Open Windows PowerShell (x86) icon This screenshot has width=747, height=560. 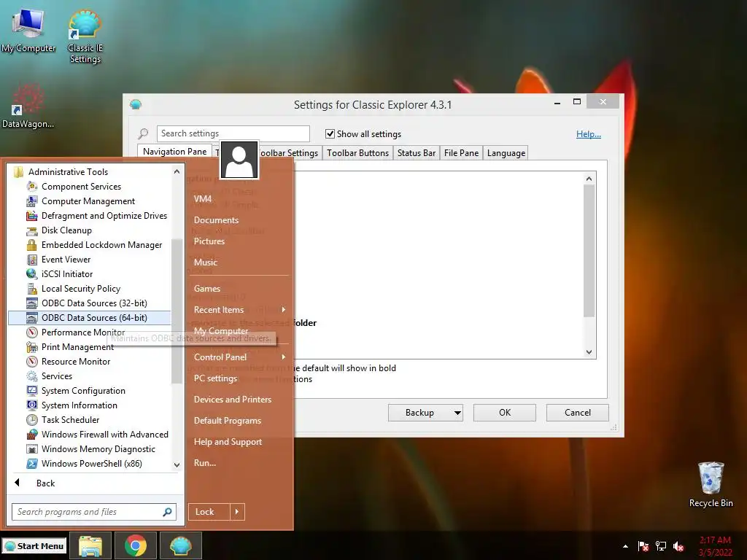click(32, 464)
